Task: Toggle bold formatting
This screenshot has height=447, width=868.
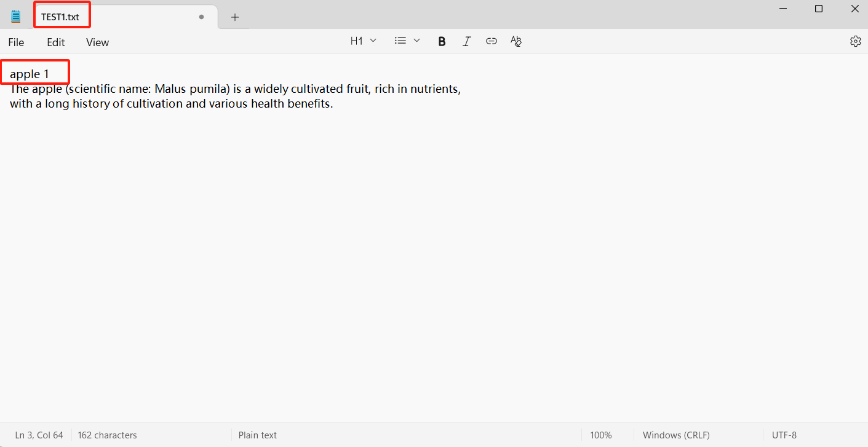Action: 442,41
